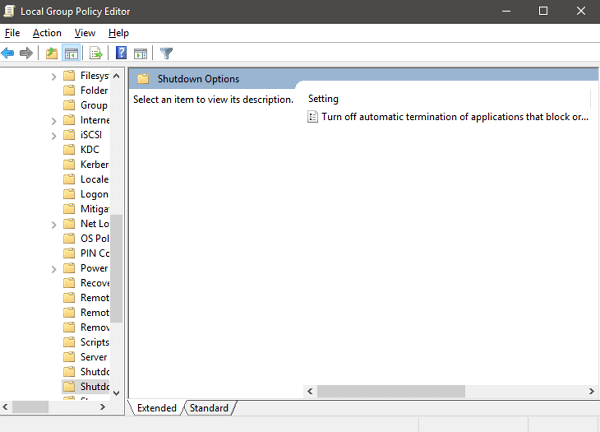Expand the Power tree node
The image size is (600, 432).
point(54,269)
